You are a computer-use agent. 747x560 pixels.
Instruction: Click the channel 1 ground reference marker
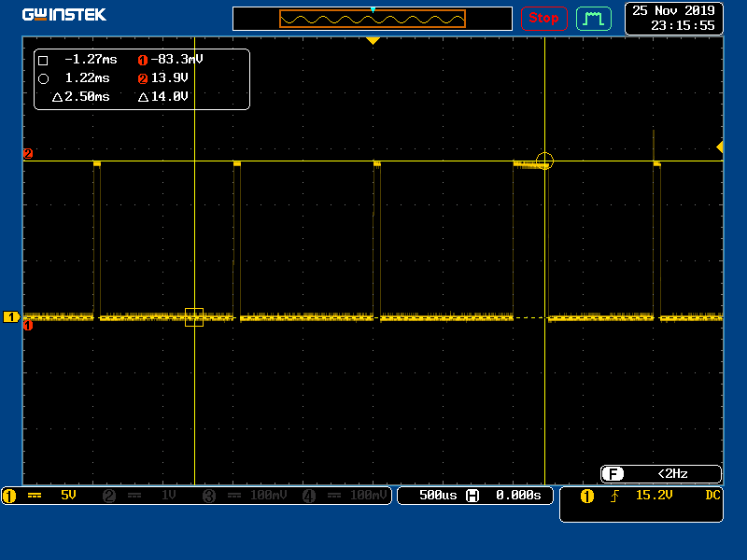click(12, 317)
